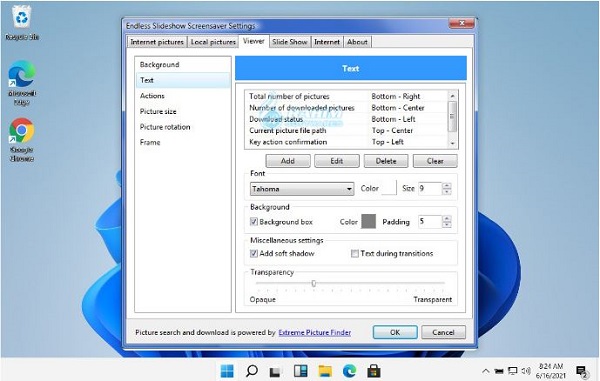
Task: Switch to the Internet pictures tab
Action: 157,42
